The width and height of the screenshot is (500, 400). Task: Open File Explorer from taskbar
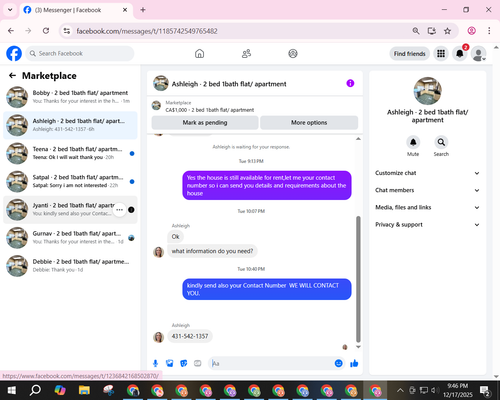[x=84, y=390]
